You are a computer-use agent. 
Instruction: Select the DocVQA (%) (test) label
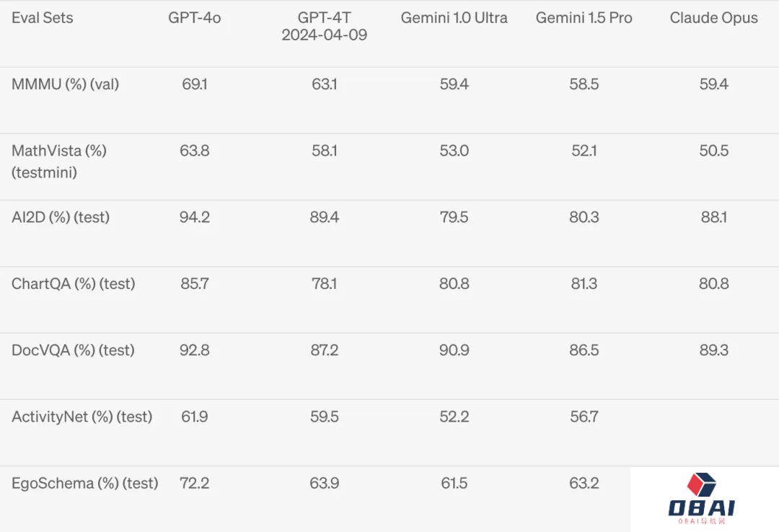point(73,350)
